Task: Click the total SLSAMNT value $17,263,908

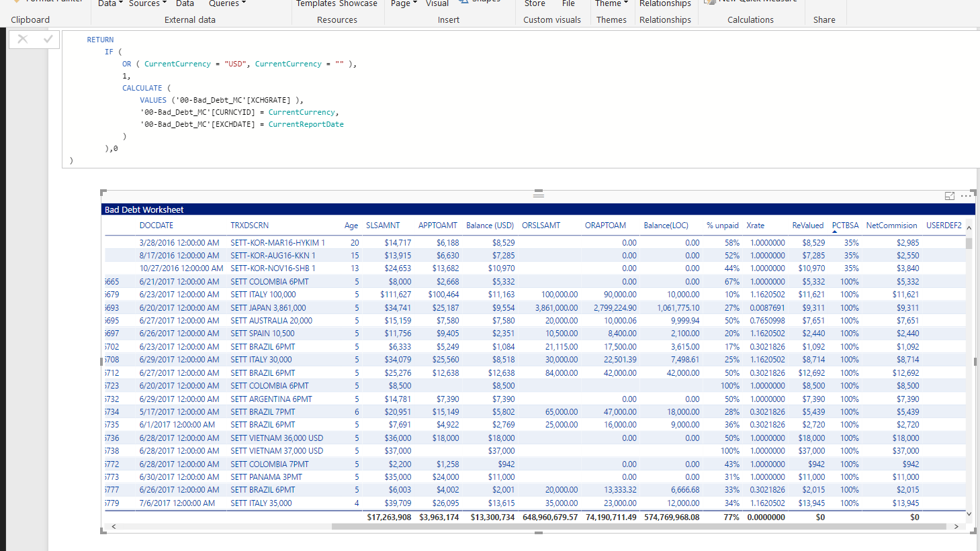Action: [389, 517]
